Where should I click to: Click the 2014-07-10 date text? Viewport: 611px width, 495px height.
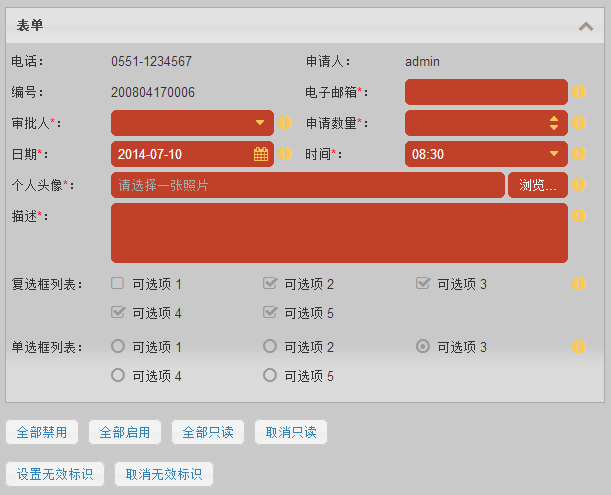(x=150, y=154)
